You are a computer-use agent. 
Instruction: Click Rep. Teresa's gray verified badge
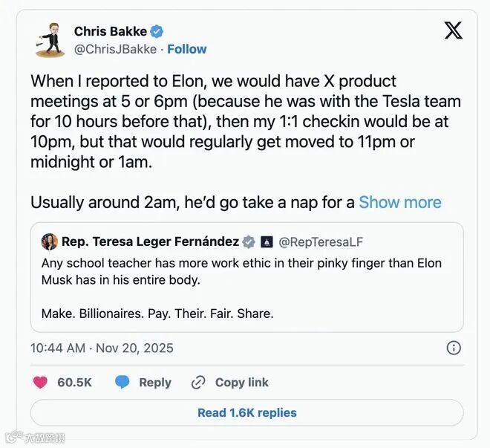click(249, 241)
